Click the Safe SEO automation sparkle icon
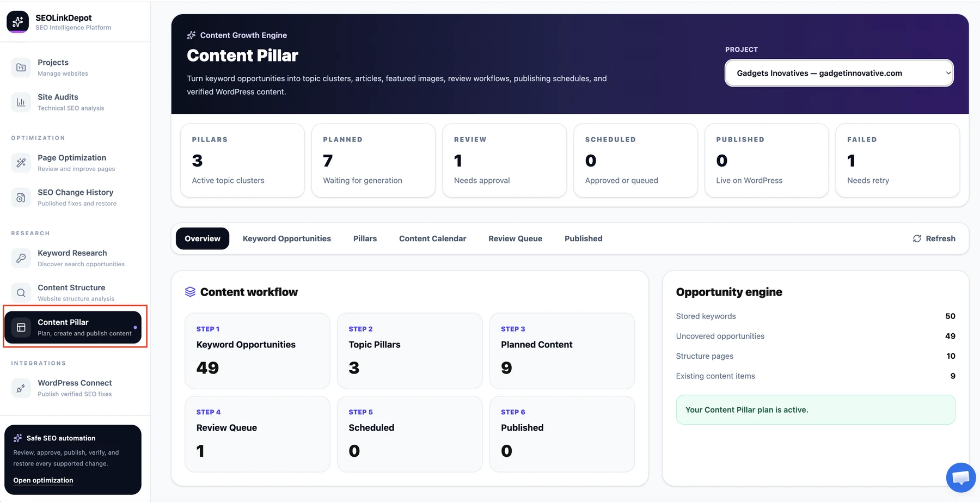 coord(17,438)
